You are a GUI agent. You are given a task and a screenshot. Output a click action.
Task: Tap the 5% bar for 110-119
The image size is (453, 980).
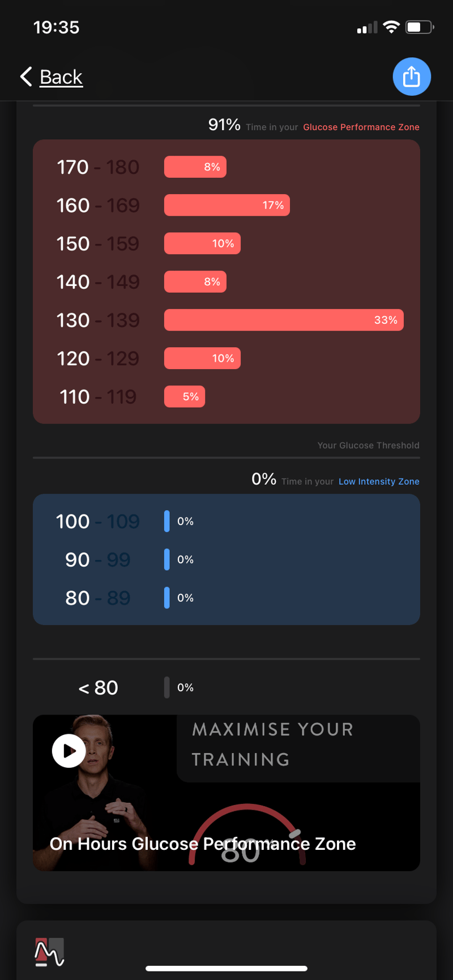[185, 396]
